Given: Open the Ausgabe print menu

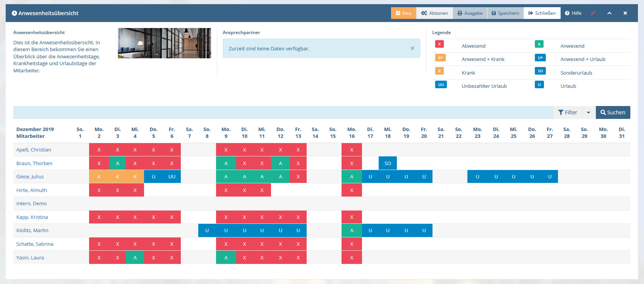Looking at the screenshot, I should (x=470, y=13).
